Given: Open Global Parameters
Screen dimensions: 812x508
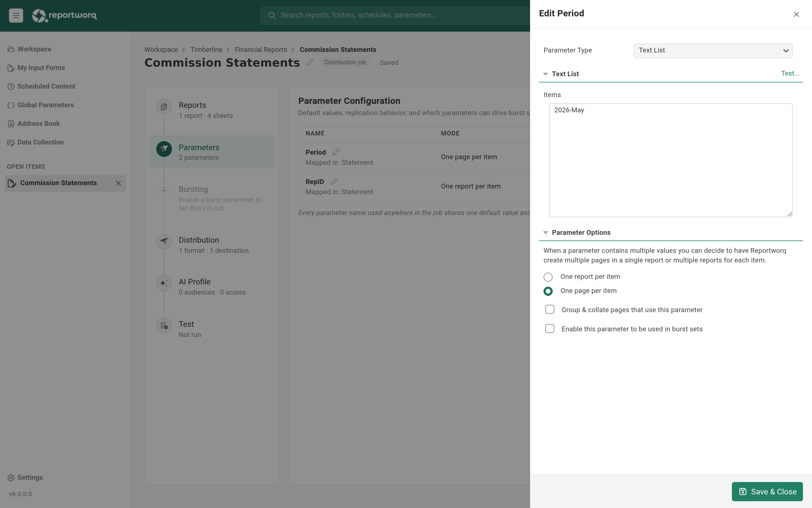Looking at the screenshot, I should click(46, 105).
